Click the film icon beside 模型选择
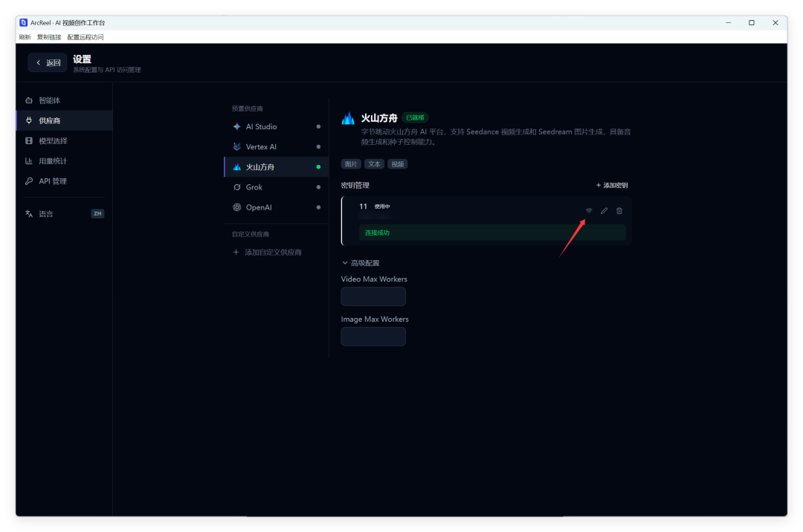 click(29, 140)
